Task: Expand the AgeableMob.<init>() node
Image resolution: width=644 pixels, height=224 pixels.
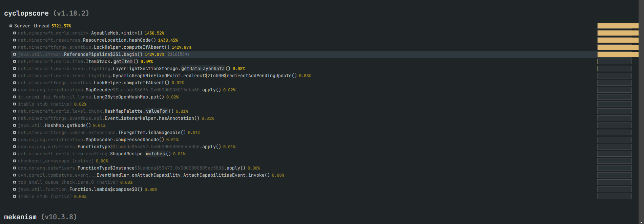Action: (x=15, y=33)
